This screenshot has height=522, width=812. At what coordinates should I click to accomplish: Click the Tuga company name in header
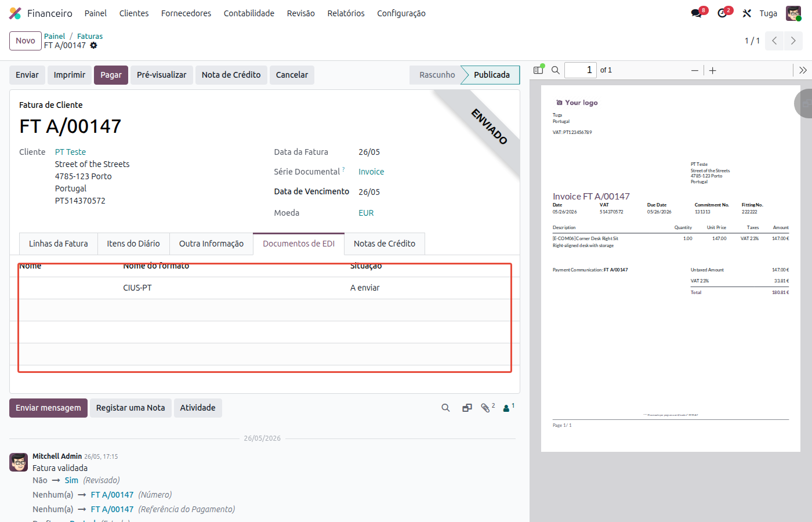[x=768, y=13]
